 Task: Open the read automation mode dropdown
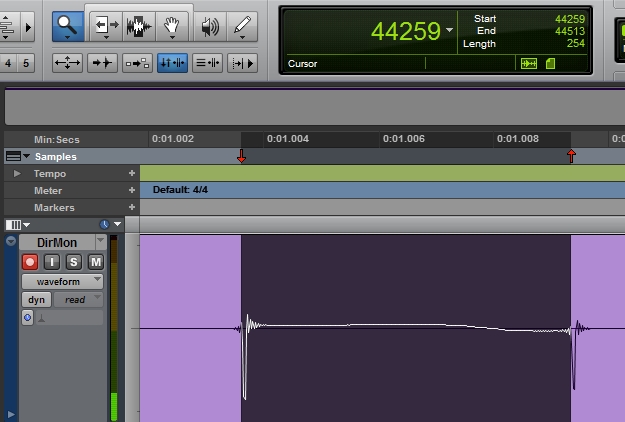tap(78, 300)
